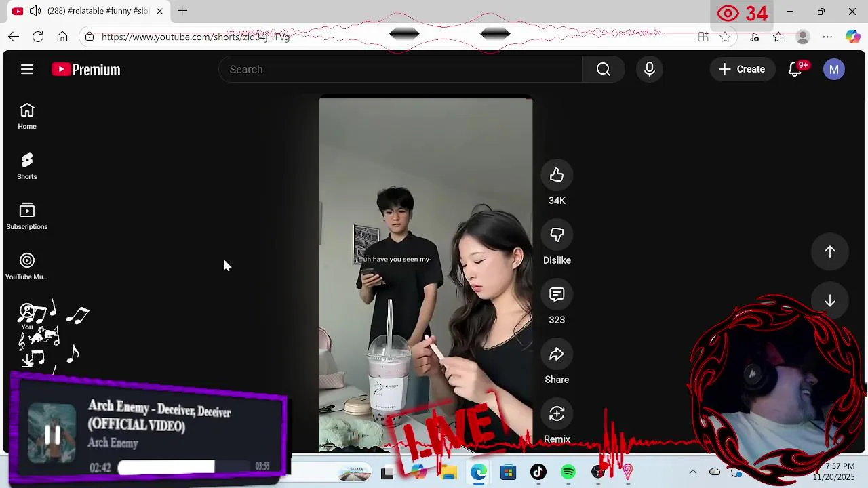The height and width of the screenshot is (488, 868).
Task: Share this Short
Action: [557, 354]
